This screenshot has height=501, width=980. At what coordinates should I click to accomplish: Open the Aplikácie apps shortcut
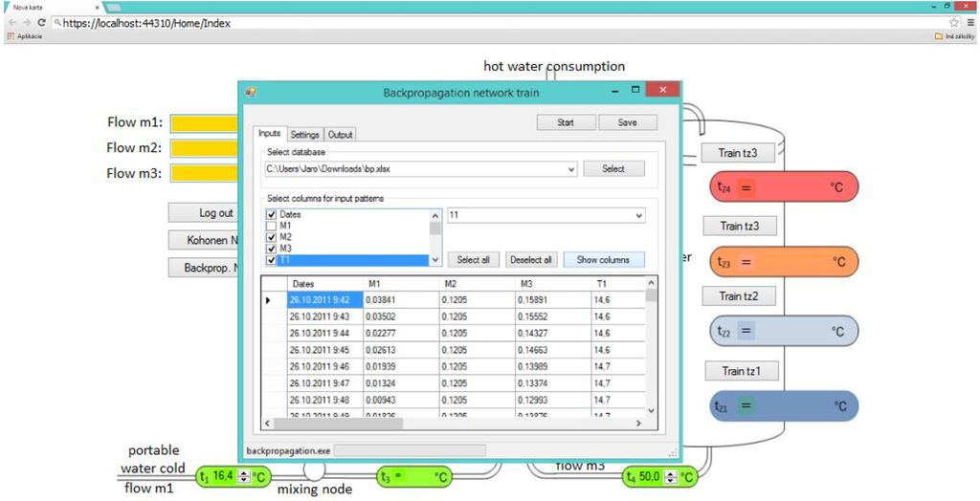[24, 36]
